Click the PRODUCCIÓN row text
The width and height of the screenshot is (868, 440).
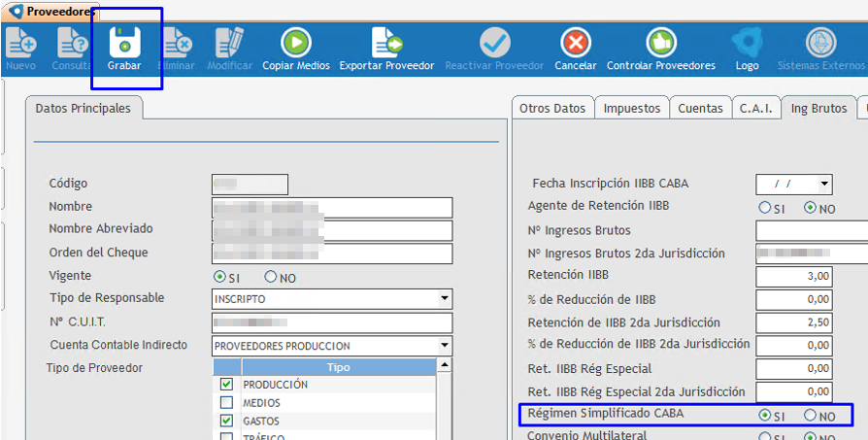tap(275, 384)
